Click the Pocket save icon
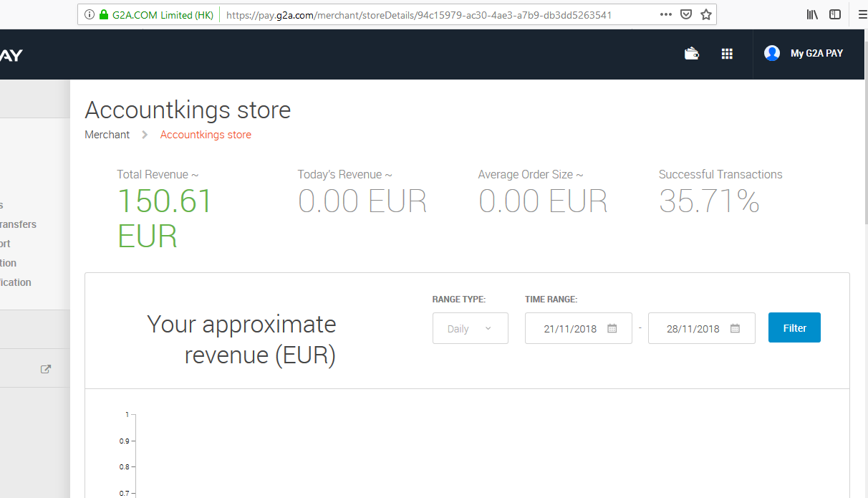Viewport: 868px width, 498px height. pyautogui.click(x=686, y=14)
